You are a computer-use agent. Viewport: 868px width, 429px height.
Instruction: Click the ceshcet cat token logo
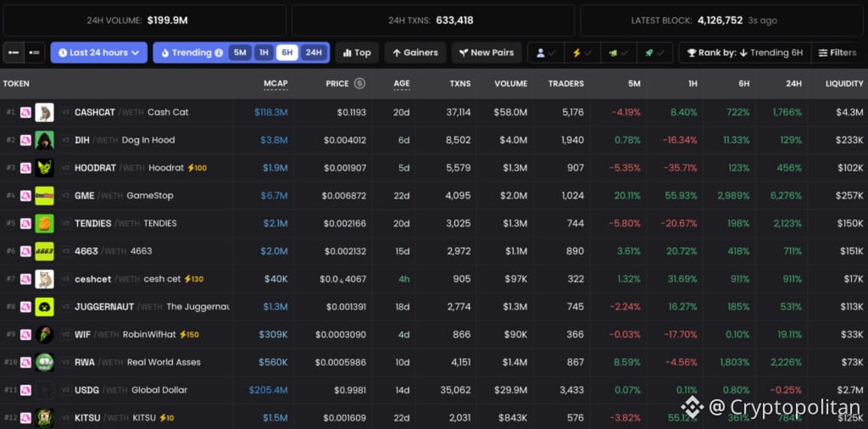tap(44, 279)
